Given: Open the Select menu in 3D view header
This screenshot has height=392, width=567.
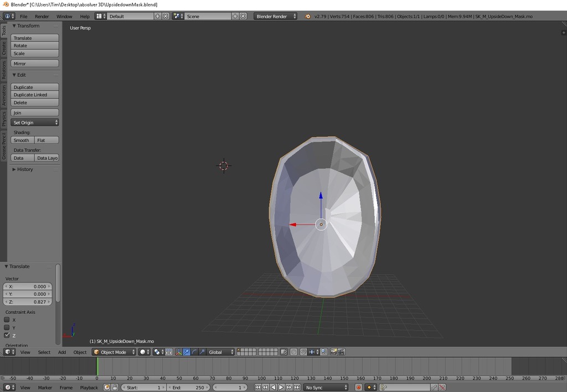Looking at the screenshot, I should (44, 352).
